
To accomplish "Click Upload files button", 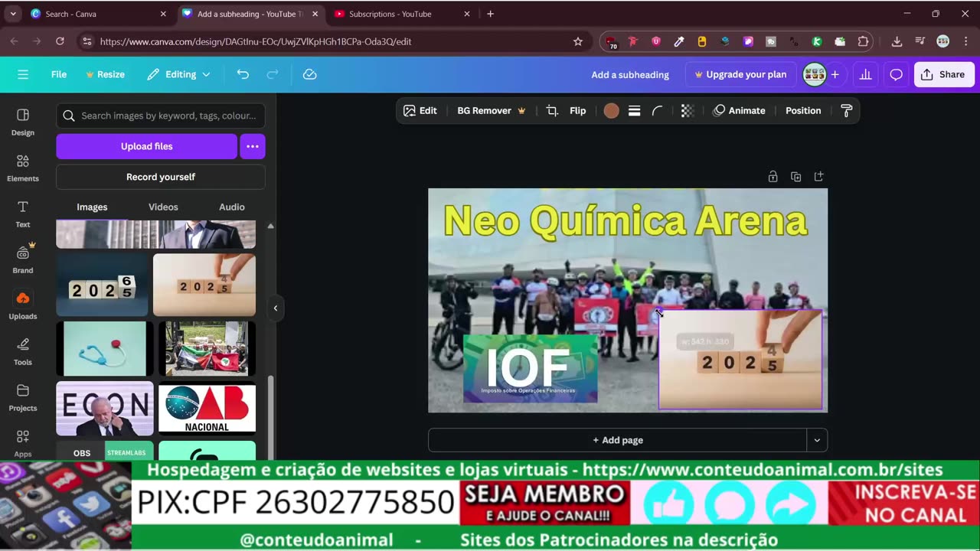I will coord(146,146).
